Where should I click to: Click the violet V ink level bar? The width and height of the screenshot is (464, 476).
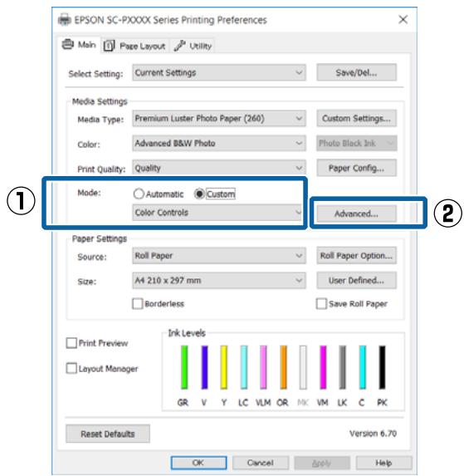point(205,367)
